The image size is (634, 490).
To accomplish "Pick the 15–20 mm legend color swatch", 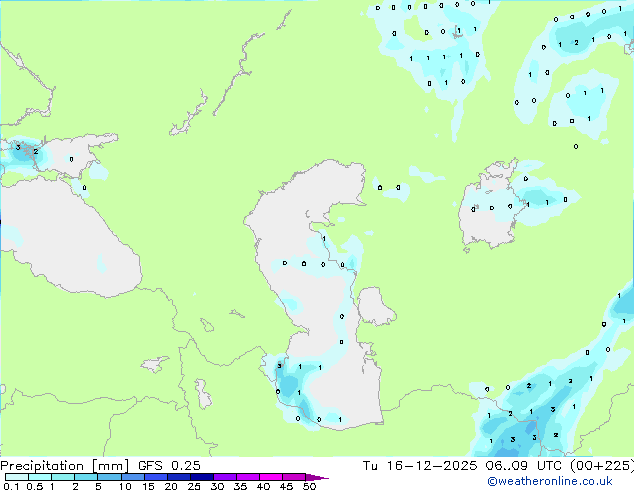I will coord(156,477).
